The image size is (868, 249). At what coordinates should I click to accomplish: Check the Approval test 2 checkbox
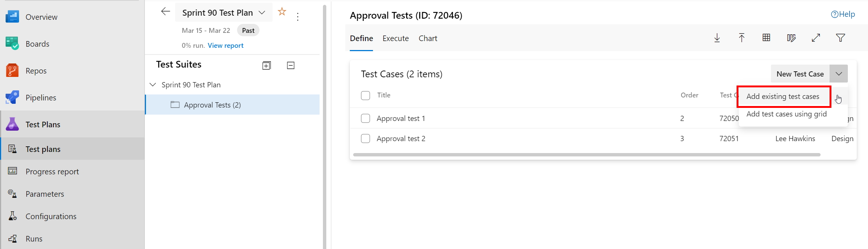(365, 138)
